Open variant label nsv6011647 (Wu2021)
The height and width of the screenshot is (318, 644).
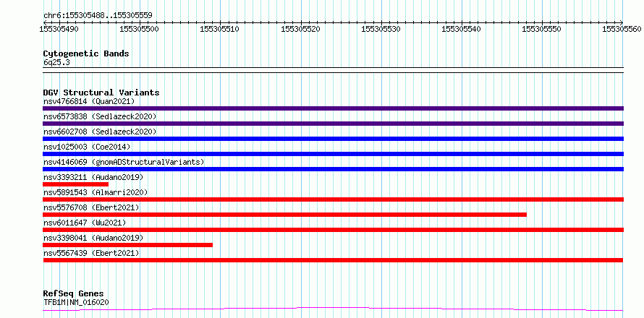pos(85,223)
